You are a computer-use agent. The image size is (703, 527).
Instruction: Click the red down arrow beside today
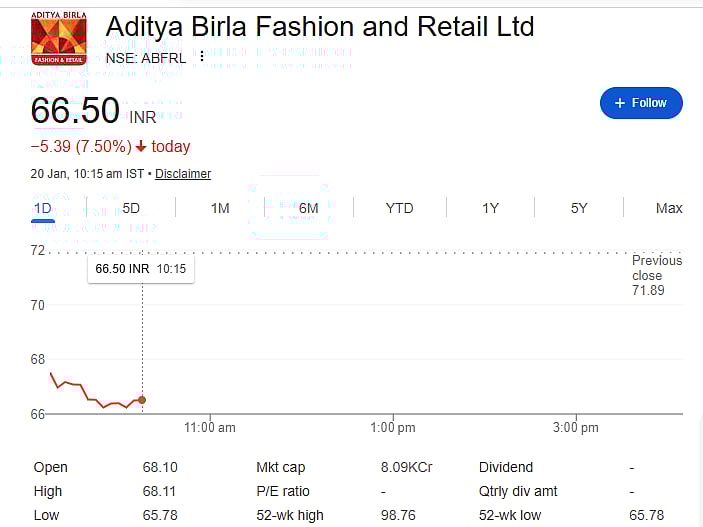tap(141, 147)
